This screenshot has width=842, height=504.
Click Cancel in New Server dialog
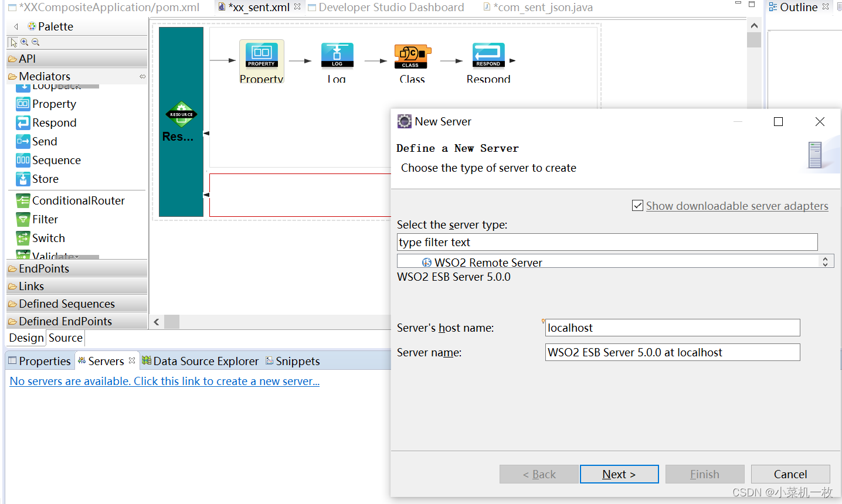790,474
